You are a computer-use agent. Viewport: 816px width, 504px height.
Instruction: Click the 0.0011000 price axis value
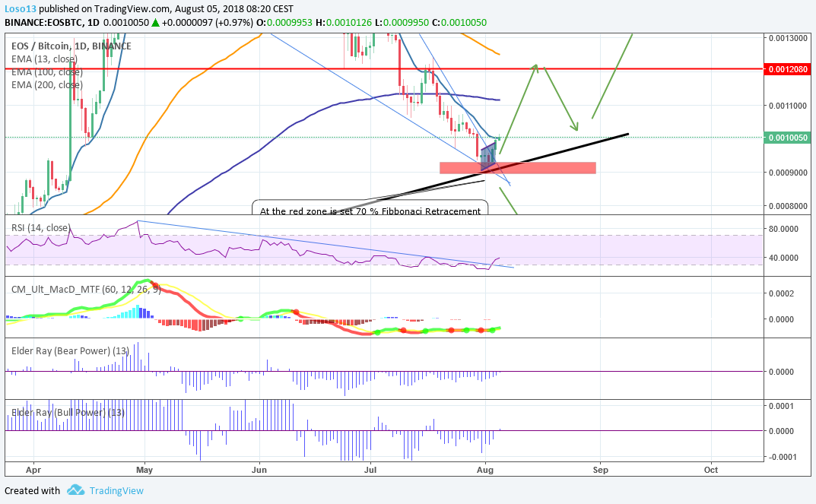click(x=789, y=106)
